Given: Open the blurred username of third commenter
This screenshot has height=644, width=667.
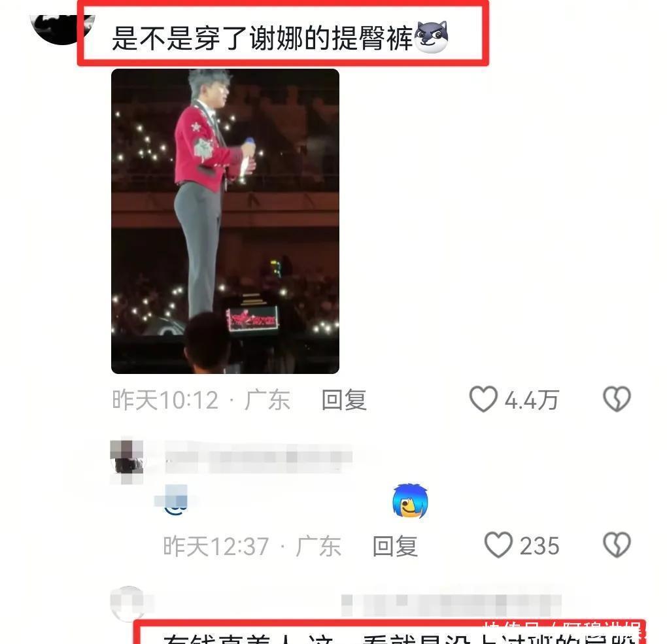Looking at the screenshot, I should pos(451,604).
